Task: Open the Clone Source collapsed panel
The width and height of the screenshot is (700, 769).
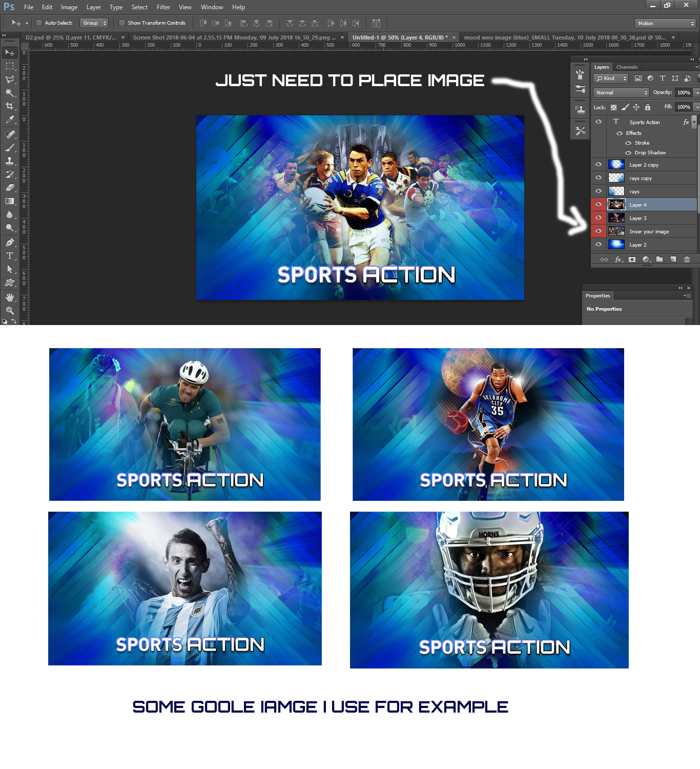Action: (x=580, y=109)
